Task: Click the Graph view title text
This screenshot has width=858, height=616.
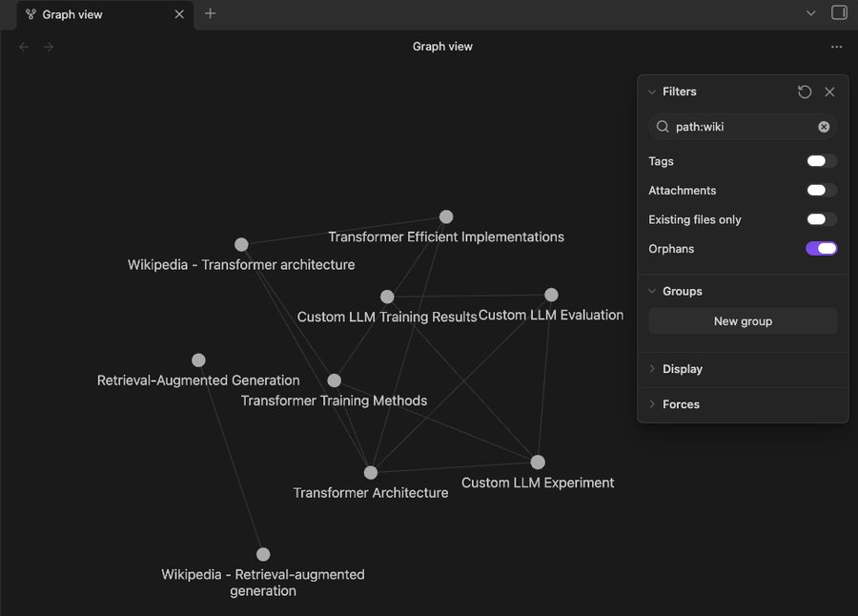Action: click(442, 47)
